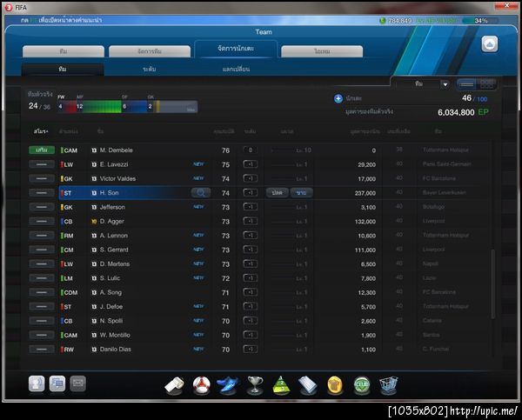The image size is (522, 420).
Task: Click the player list vertical scrollbar
Action: coord(492,283)
